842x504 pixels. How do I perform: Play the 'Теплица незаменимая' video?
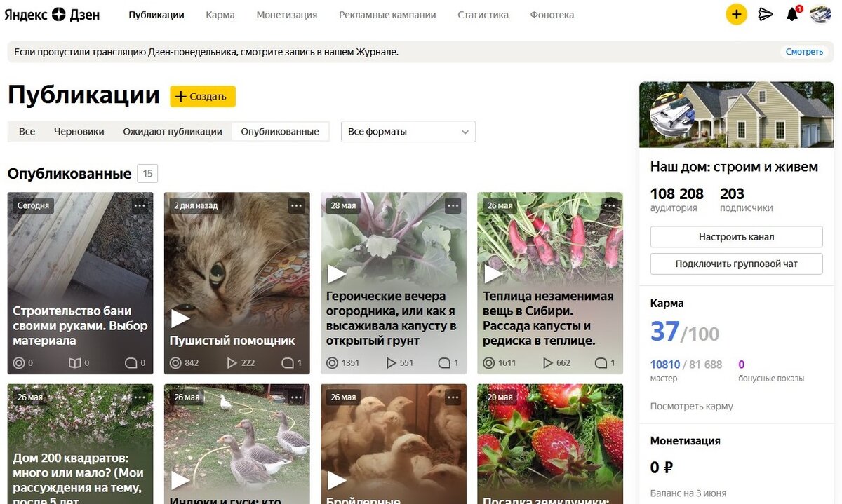[x=493, y=274]
